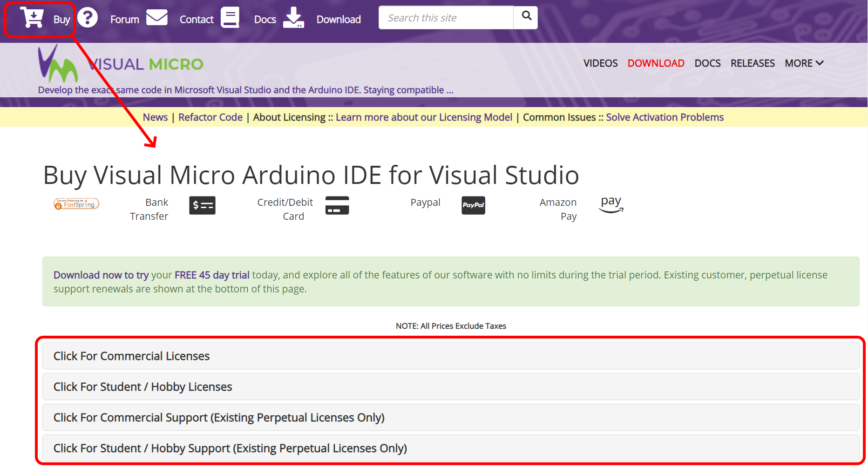868x474 pixels.
Task: Open the Forum link in top bar
Action: click(x=125, y=20)
